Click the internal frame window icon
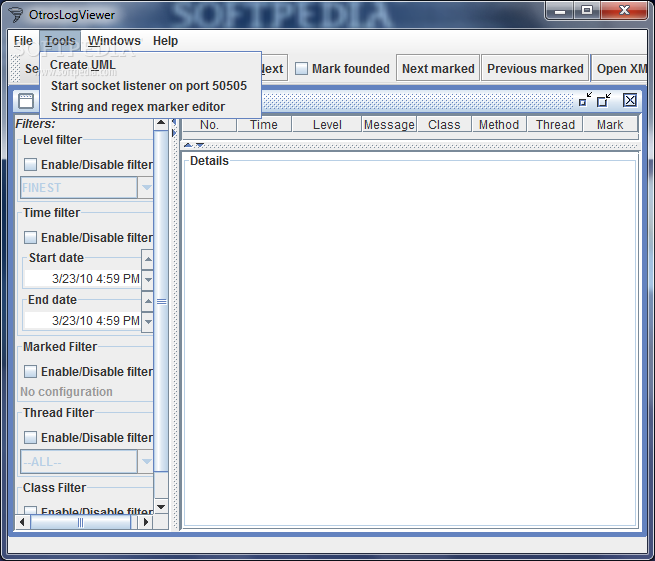The width and height of the screenshot is (655, 561). 26,101
